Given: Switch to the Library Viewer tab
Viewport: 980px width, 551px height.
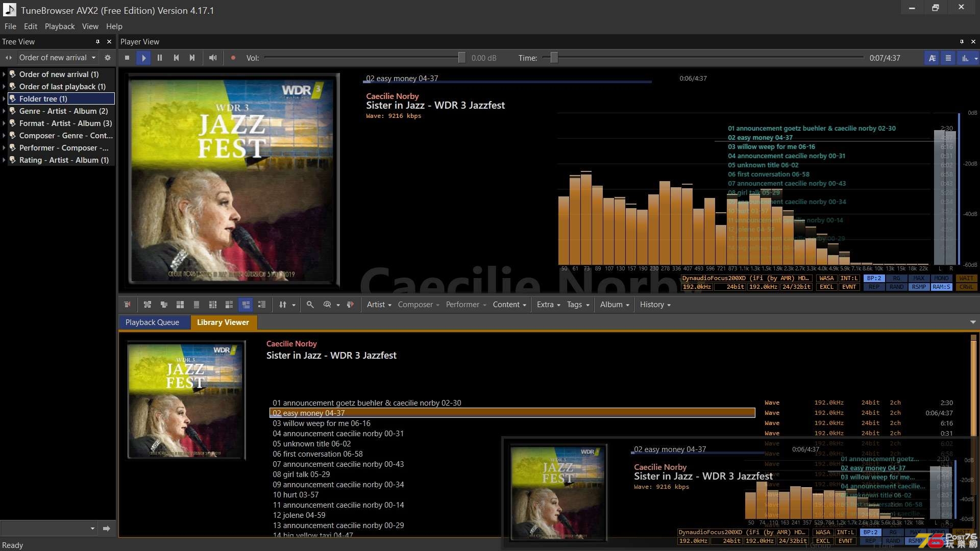Looking at the screenshot, I should [x=223, y=322].
